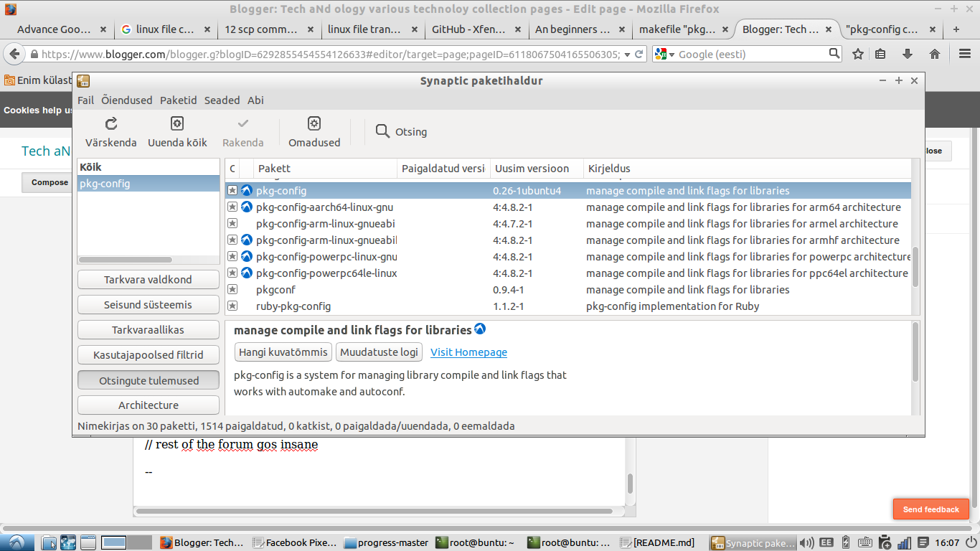Viewport: 980px width, 551px height.
Task: Open the Õiendused menu
Action: [127, 100]
